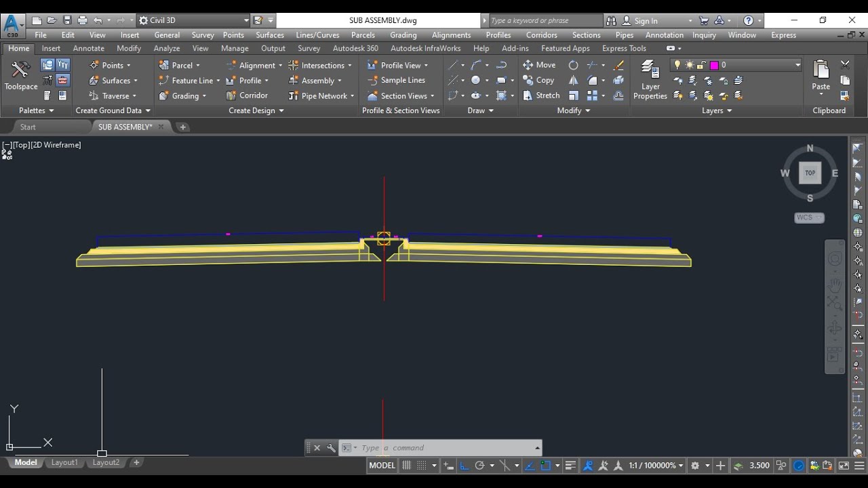The image size is (868, 488).
Task: Click the Rotate tool icon
Action: pos(574,65)
